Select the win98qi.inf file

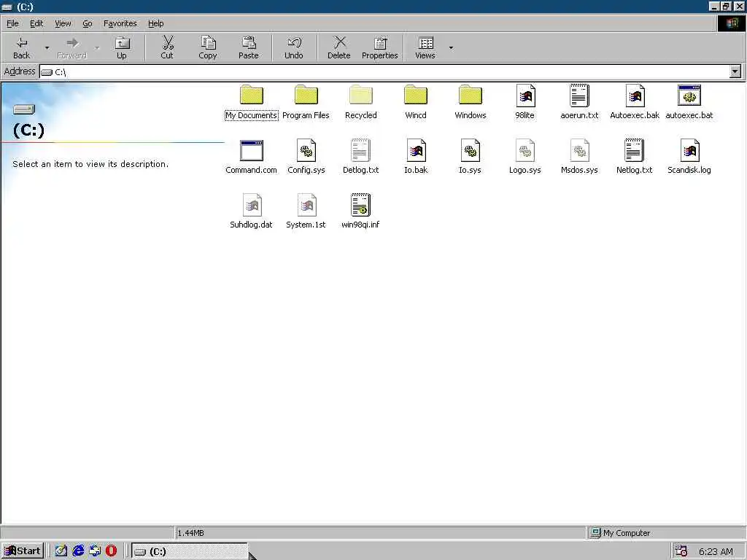[360, 212]
